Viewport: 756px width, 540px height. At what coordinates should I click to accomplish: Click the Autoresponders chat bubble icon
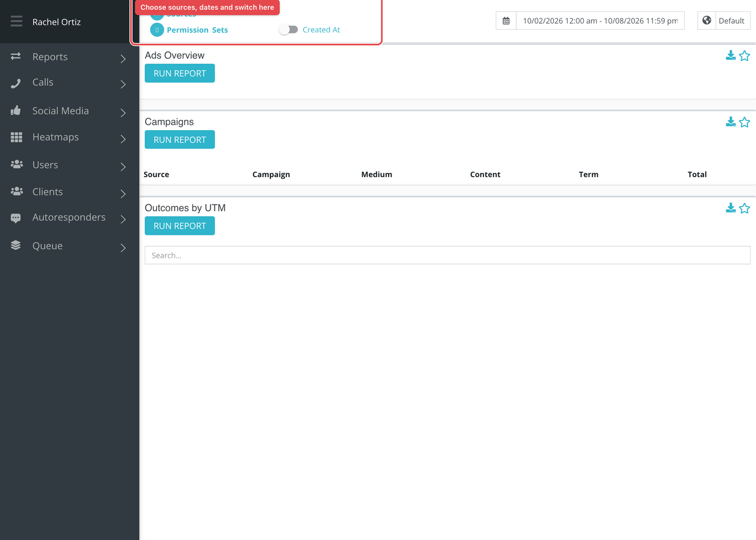click(16, 218)
